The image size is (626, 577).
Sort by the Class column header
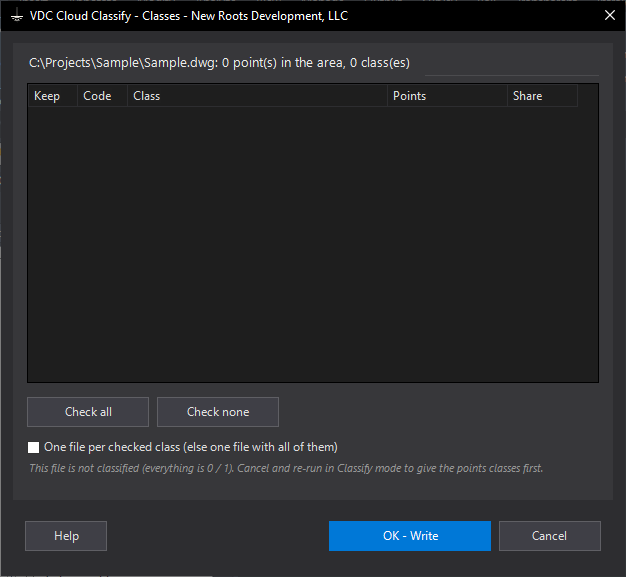pyautogui.click(x=258, y=96)
